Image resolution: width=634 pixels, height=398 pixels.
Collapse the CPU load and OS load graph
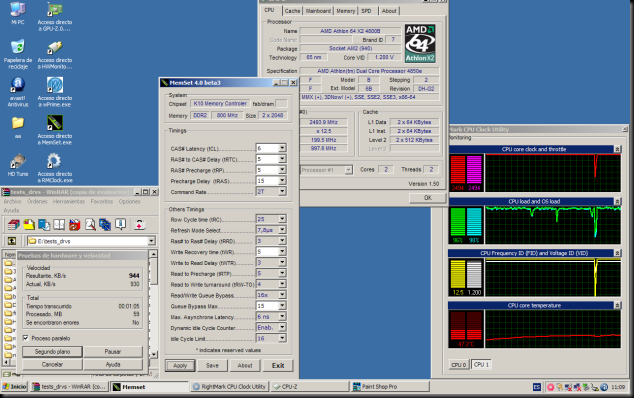617,201
